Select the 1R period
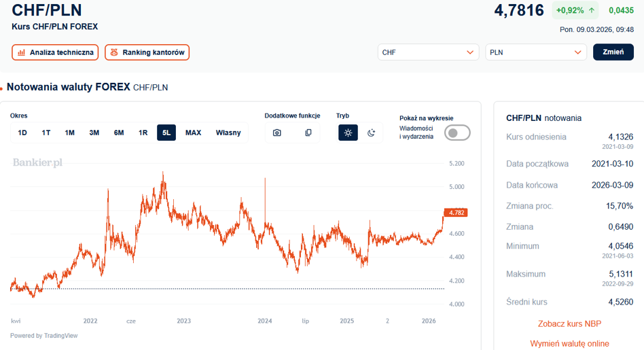This screenshot has width=644, height=350. [x=143, y=133]
